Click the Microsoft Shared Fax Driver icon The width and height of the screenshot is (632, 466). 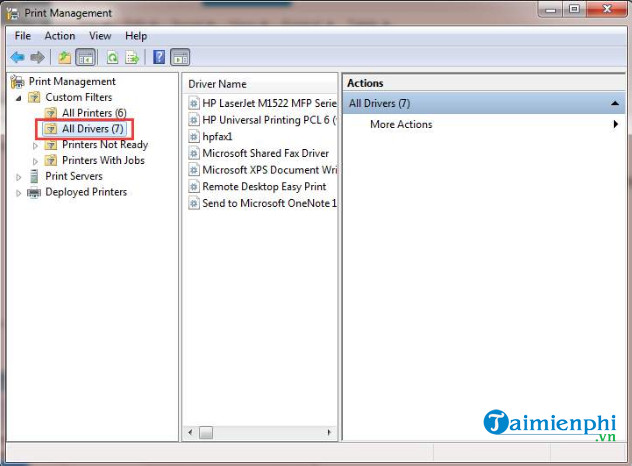pyautogui.click(x=194, y=153)
